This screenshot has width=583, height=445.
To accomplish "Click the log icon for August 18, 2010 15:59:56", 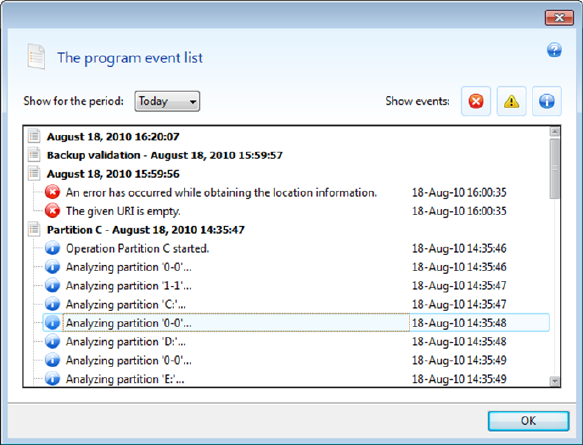I will click(x=34, y=173).
